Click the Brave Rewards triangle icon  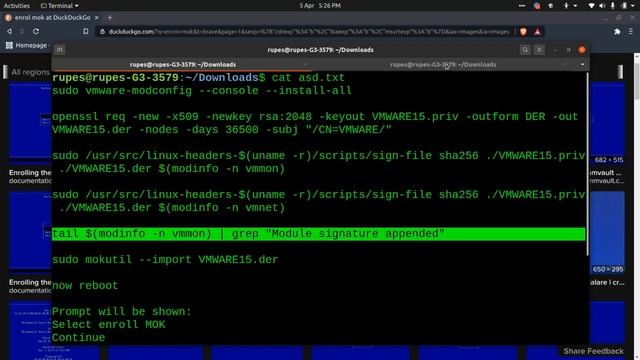538,31
